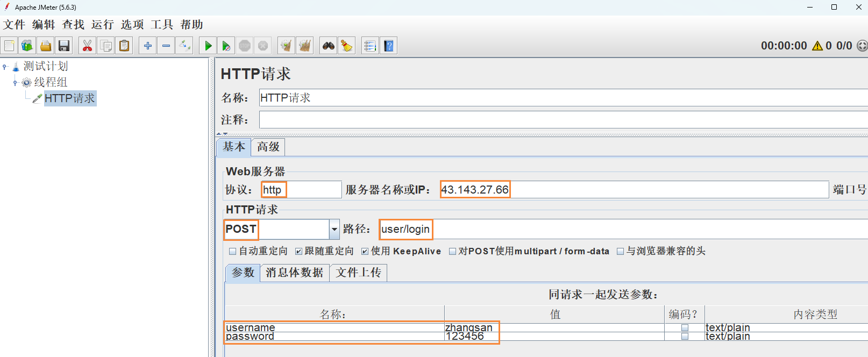Click the JMeter feather icon in title bar
The width and height of the screenshot is (868, 357).
click(7, 7)
